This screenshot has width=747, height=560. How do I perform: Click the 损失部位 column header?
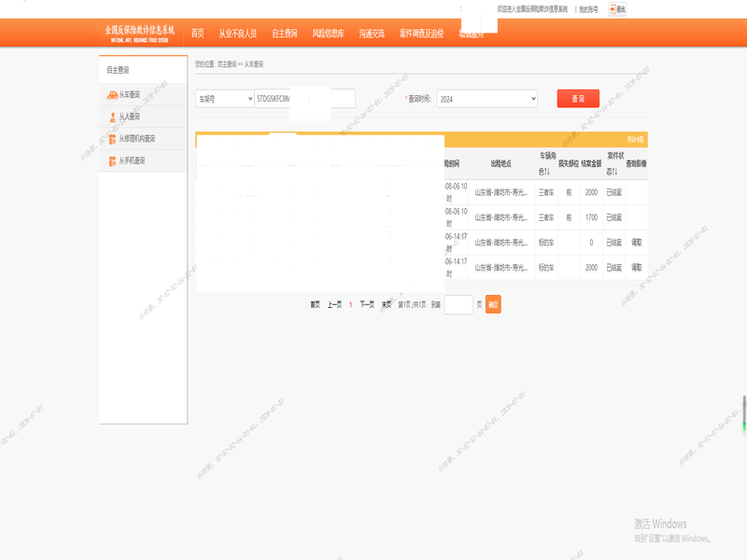569,164
